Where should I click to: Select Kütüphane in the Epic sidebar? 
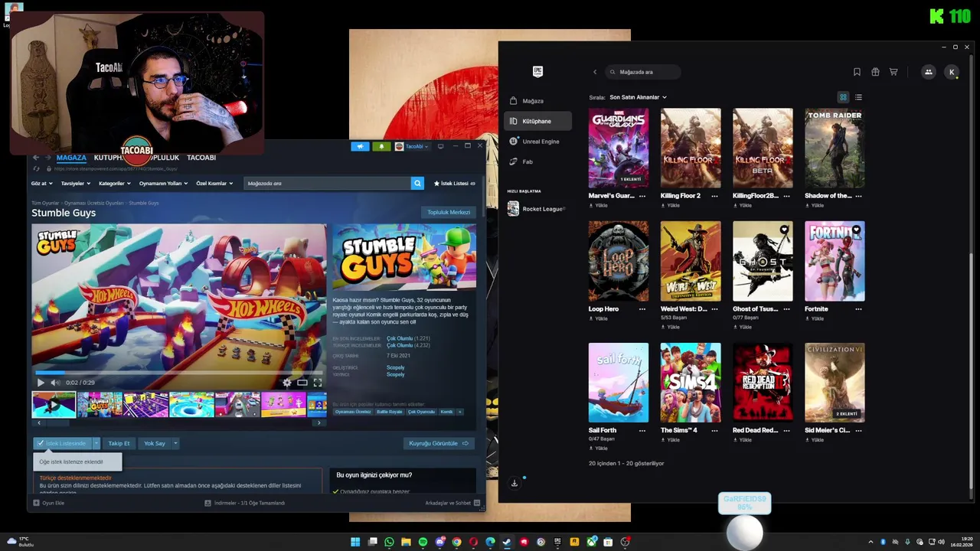coord(537,121)
